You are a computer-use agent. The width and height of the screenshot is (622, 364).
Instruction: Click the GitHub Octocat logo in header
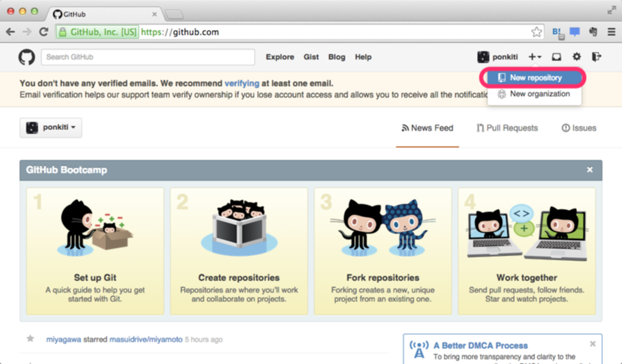27,57
